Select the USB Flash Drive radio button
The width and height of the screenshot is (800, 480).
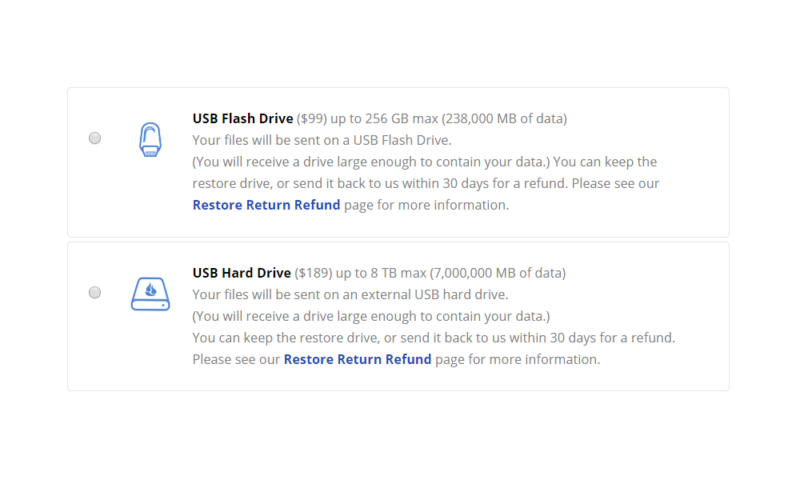click(x=95, y=138)
